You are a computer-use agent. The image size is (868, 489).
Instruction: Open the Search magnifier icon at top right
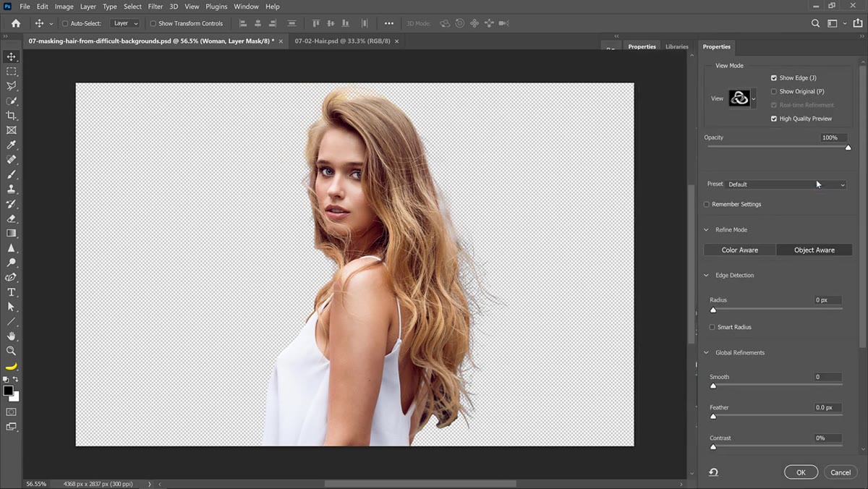[x=815, y=23]
